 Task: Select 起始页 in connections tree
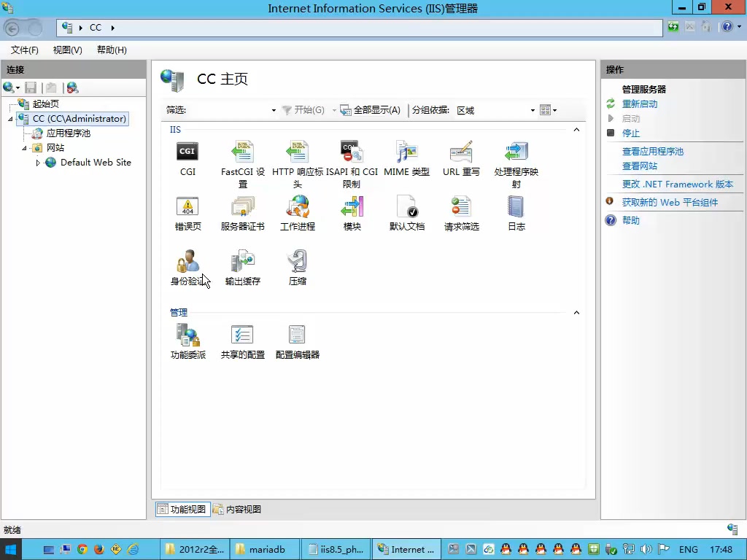click(46, 104)
